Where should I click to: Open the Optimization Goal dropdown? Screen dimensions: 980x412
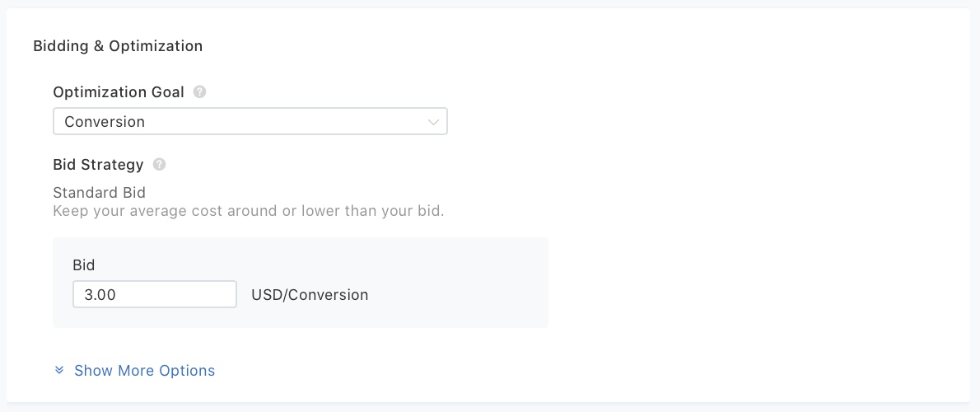pos(250,122)
